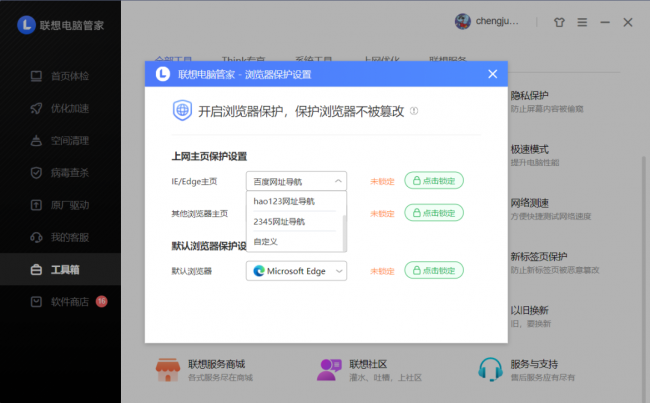The height and width of the screenshot is (403, 650).
Task: Open the default browser dropdown Microsoft Edge
Action: (296, 271)
